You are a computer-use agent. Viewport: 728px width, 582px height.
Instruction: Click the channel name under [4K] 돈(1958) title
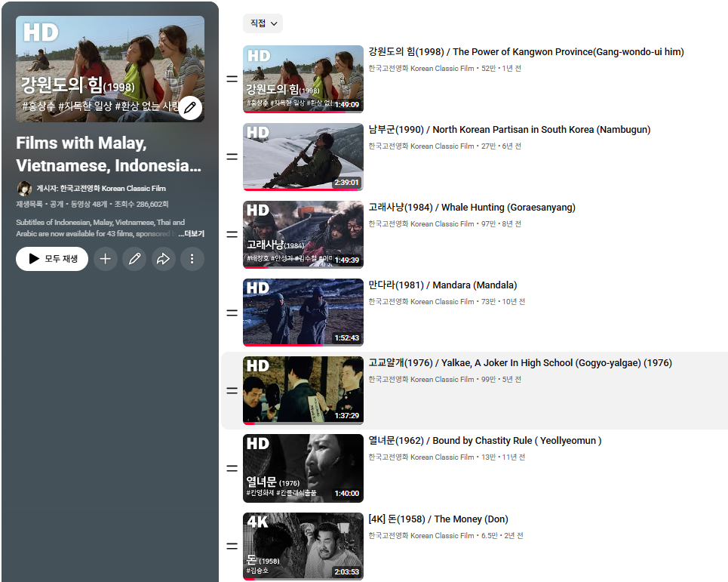click(x=421, y=536)
